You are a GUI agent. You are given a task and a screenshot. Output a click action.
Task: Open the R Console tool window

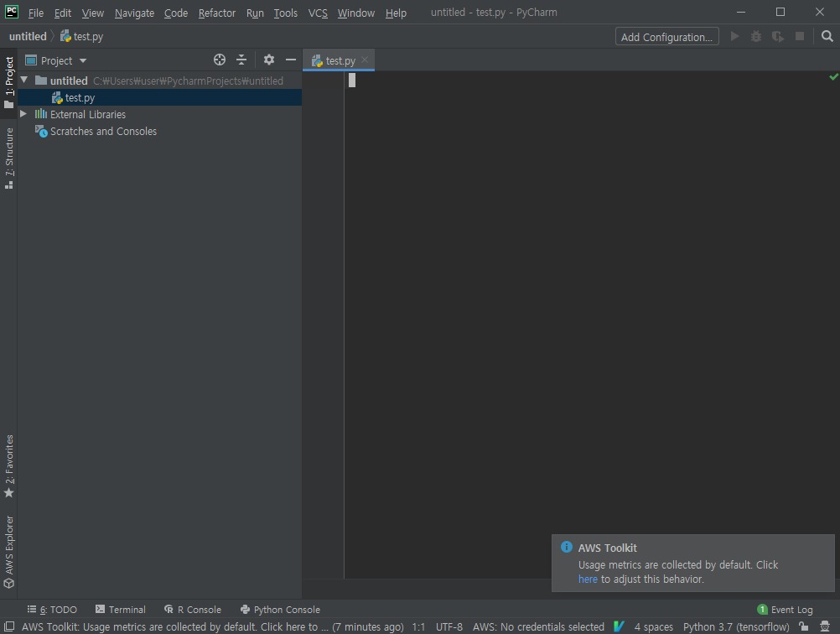pyautogui.click(x=192, y=610)
